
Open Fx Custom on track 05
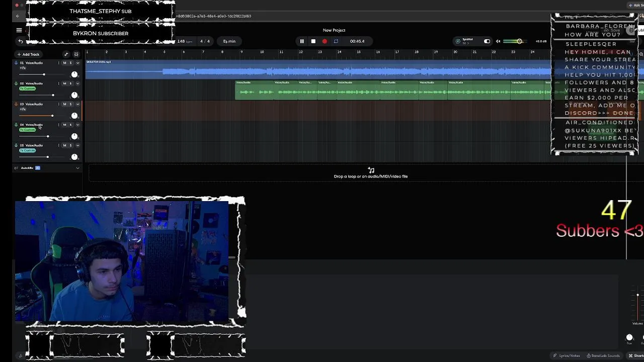point(28,150)
